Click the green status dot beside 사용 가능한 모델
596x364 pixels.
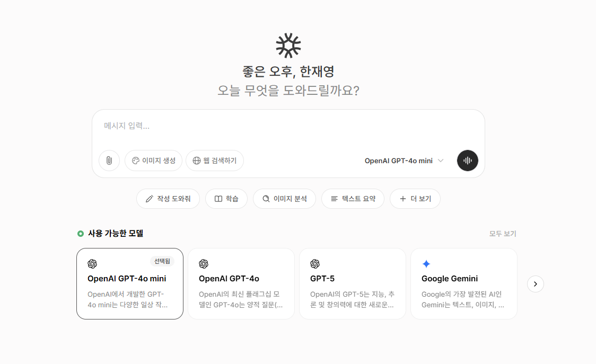[81, 234]
